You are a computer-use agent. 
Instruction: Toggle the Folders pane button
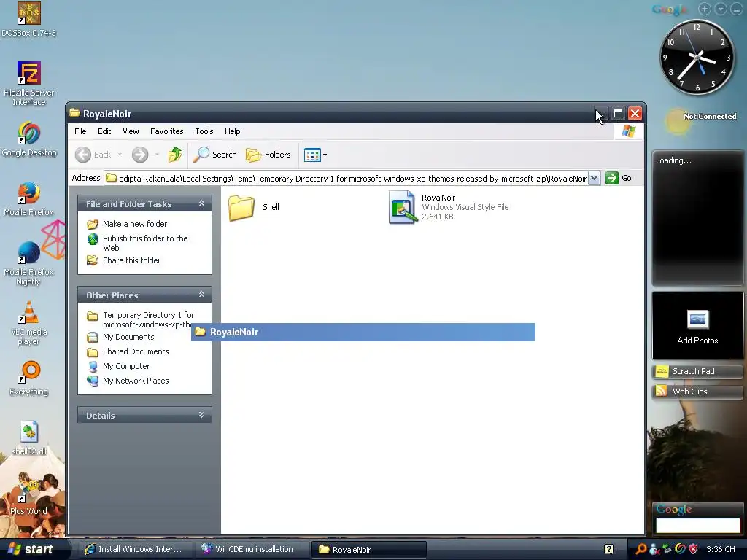click(x=268, y=155)
